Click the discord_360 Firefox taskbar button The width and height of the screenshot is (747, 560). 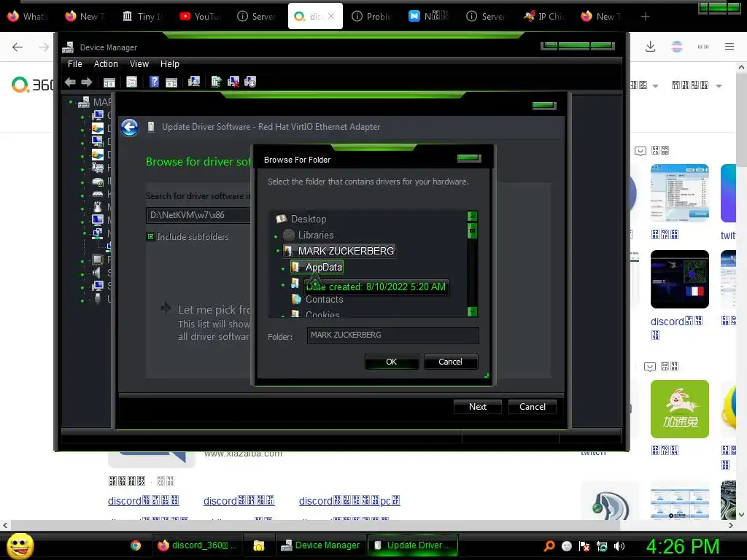click(197, 545)
